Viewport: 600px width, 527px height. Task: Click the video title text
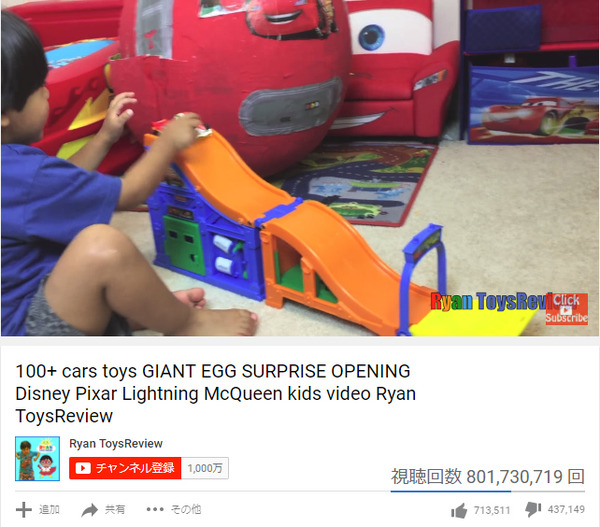coord(215,393)
